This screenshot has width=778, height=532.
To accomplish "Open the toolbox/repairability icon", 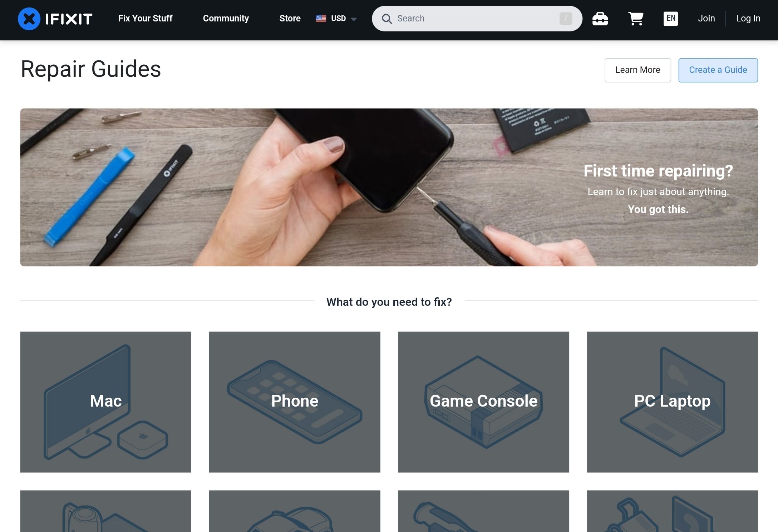I will [x=600, y=18].
